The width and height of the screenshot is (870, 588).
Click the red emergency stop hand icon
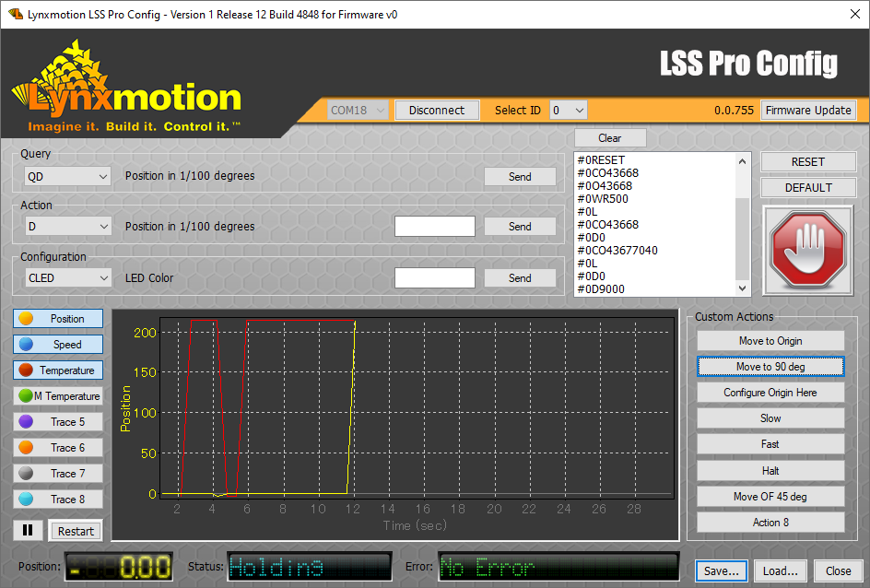(x=808, y=250)
